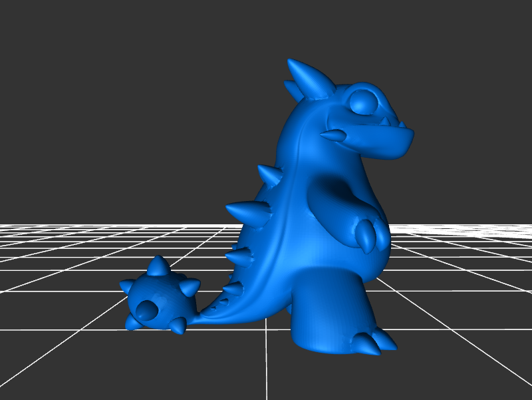The image size is (532, 400).
Task: Select the dinosaur's upper arm
Action: (332, 200)
